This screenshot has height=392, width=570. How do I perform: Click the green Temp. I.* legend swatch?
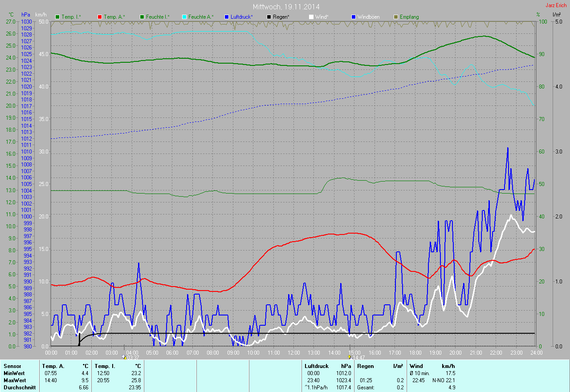click(x=57, y=17)
